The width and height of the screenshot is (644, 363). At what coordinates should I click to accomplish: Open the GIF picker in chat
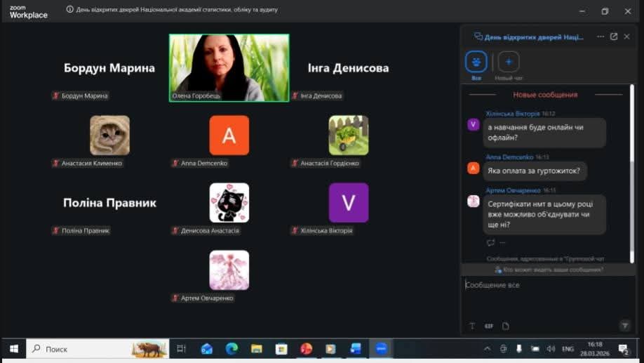tap(489, 326)
